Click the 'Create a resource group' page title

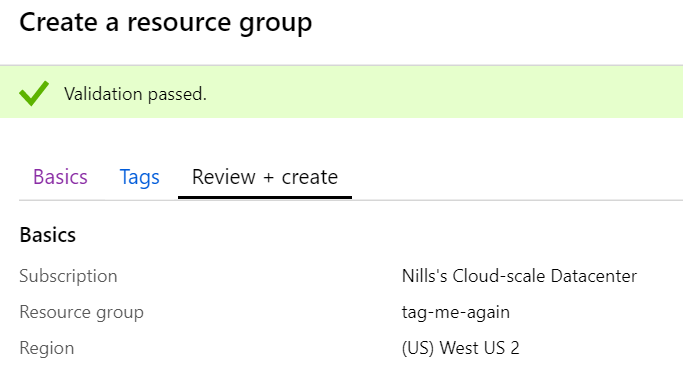pos(166,23)
